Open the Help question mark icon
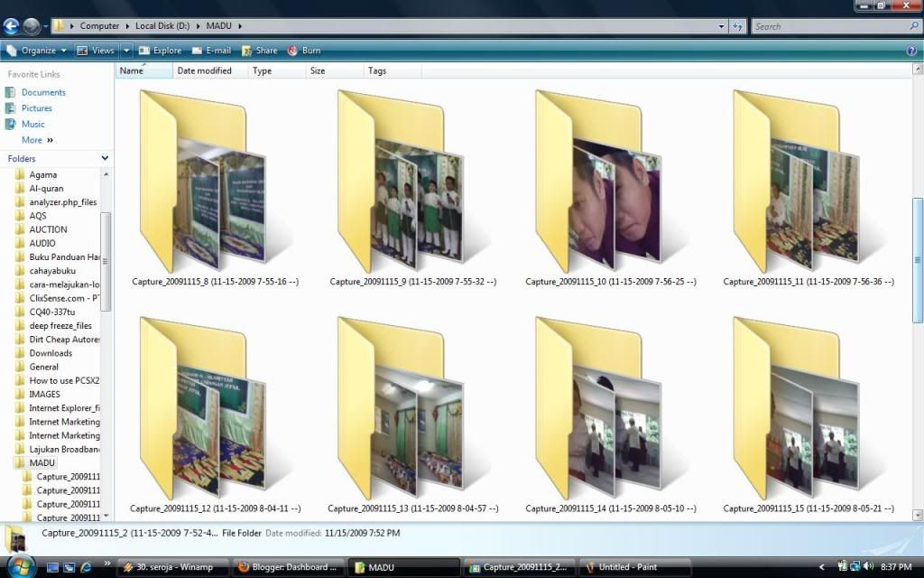Screen dimensions: 924x578 coord(911,51)
